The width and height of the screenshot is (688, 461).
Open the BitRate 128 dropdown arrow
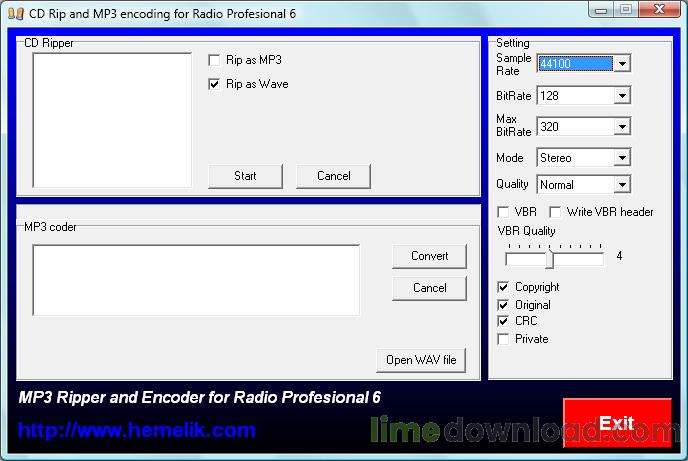(622, 96)
